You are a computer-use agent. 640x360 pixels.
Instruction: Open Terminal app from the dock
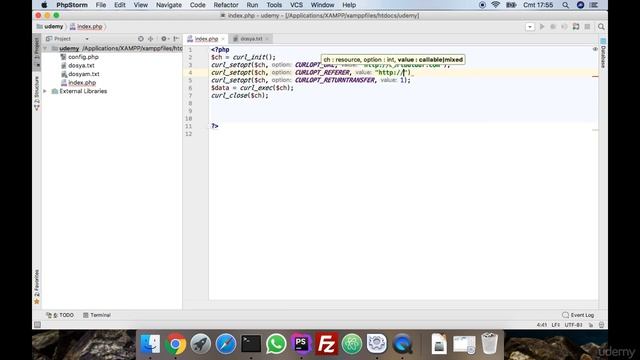point(251,344)
